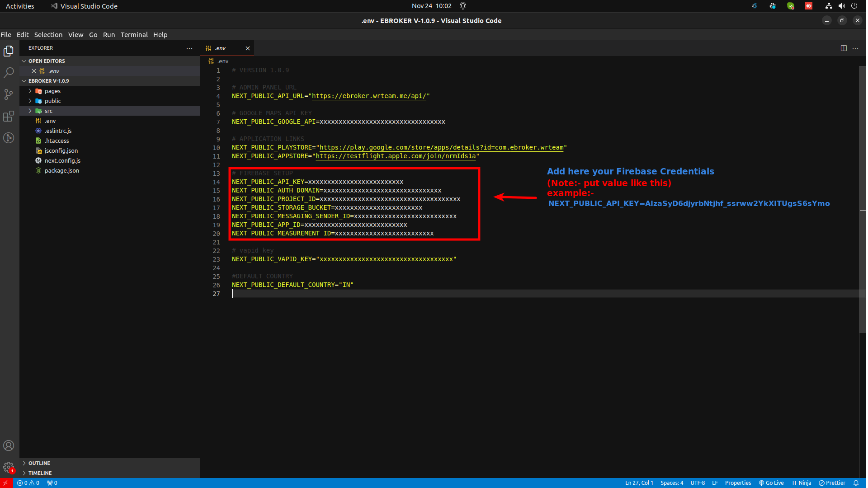Viewport: 868px width, 488px height.
Task: Close .env in Open Editors list
Action: coord(34,71)
